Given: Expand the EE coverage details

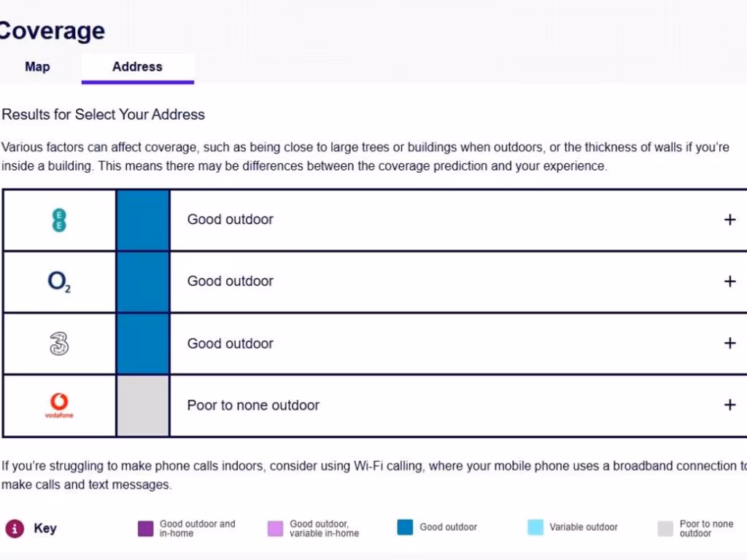Looking at the screenshot, I should tap(729, 219).
